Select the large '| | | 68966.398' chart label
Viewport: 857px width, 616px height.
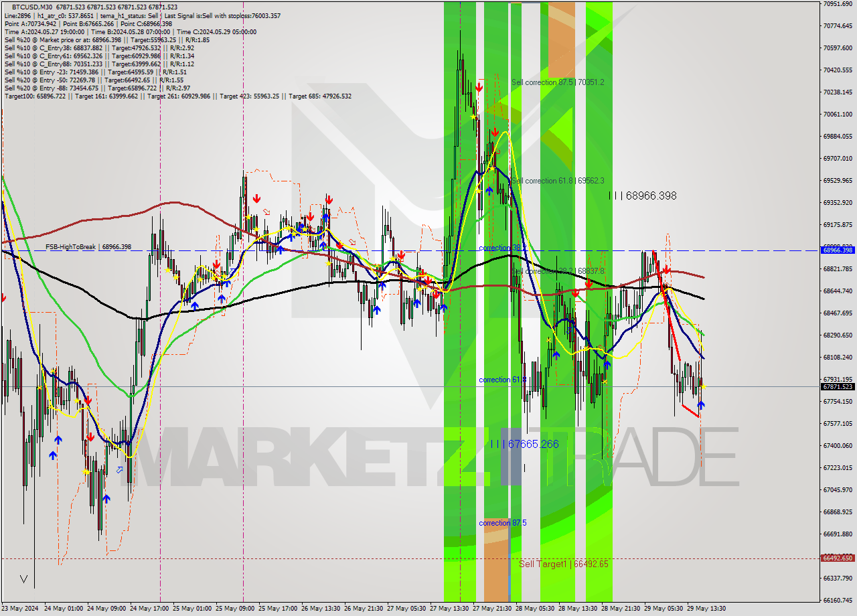point(643,196)
